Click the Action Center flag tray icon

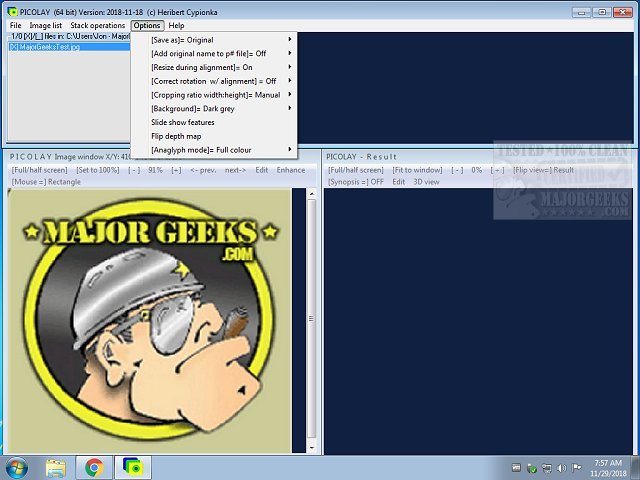click(576, 468)
